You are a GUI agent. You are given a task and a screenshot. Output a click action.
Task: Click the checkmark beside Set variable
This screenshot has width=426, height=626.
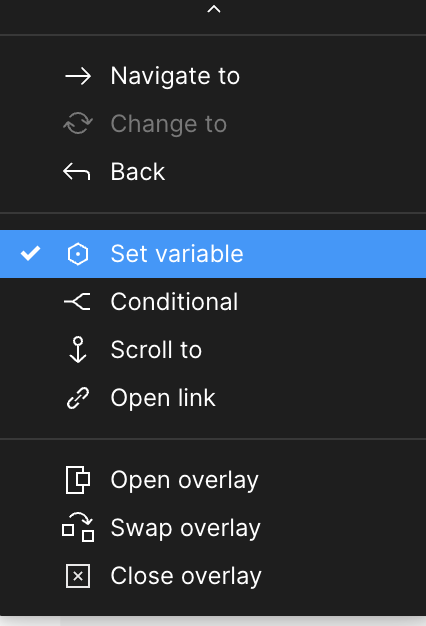click(30, 254)
